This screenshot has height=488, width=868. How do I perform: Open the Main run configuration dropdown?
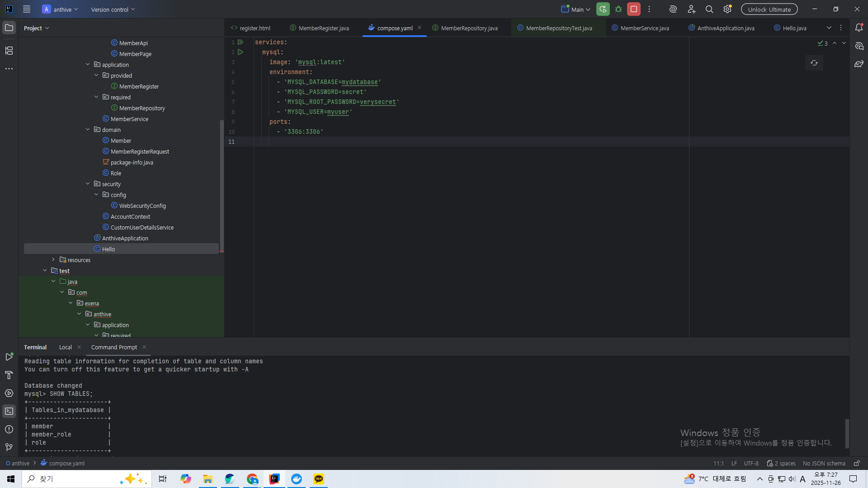(576, 9)
